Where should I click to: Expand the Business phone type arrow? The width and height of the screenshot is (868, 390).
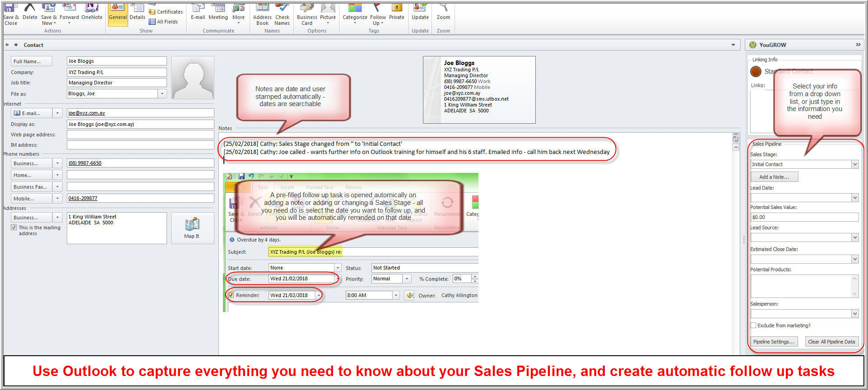[x=57, y=163]
